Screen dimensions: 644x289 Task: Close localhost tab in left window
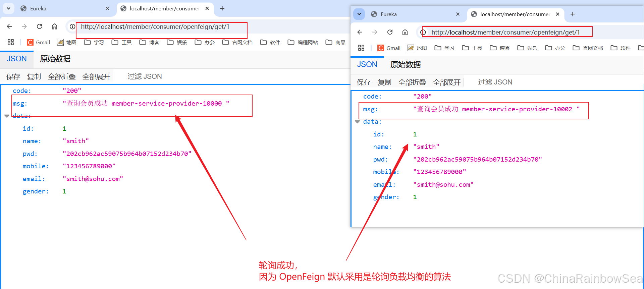click(207, 8)
